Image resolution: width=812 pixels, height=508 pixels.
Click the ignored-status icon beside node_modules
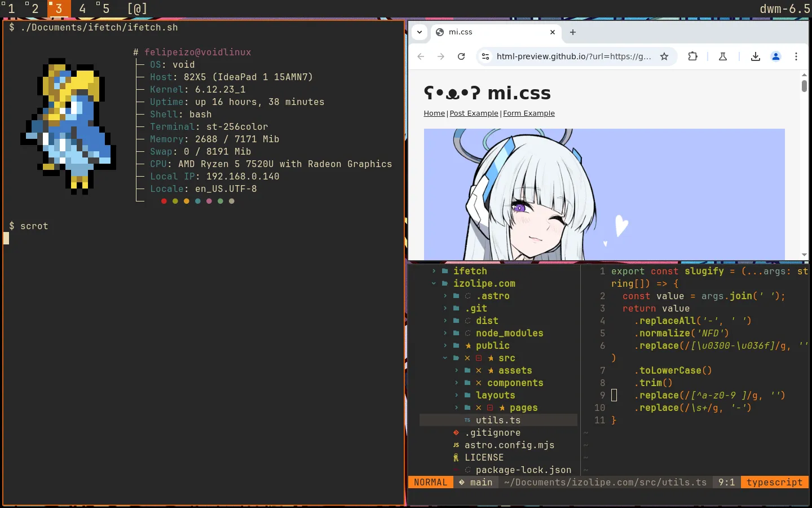[467, 334]
